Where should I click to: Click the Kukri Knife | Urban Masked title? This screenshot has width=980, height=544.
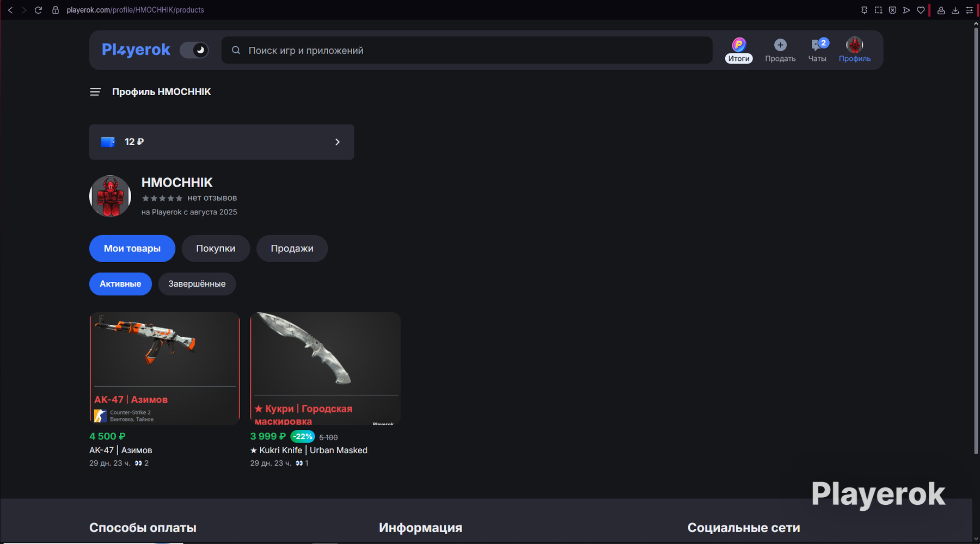(309, 450)
